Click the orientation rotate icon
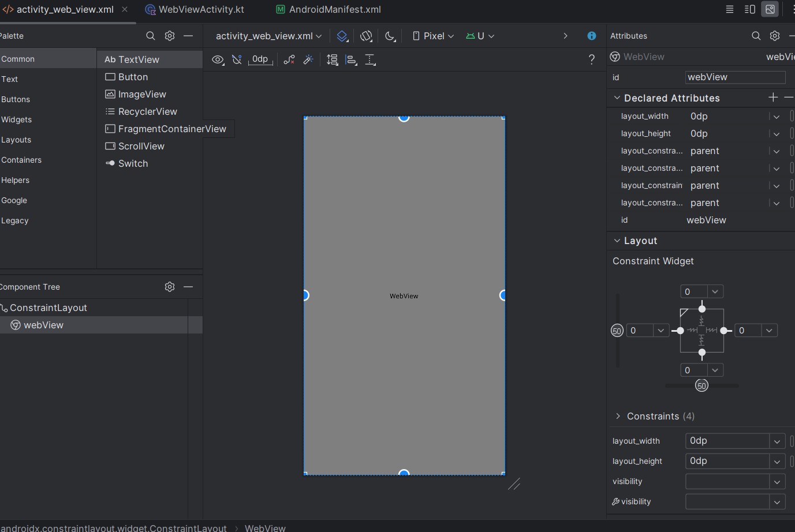 (366, 36)
